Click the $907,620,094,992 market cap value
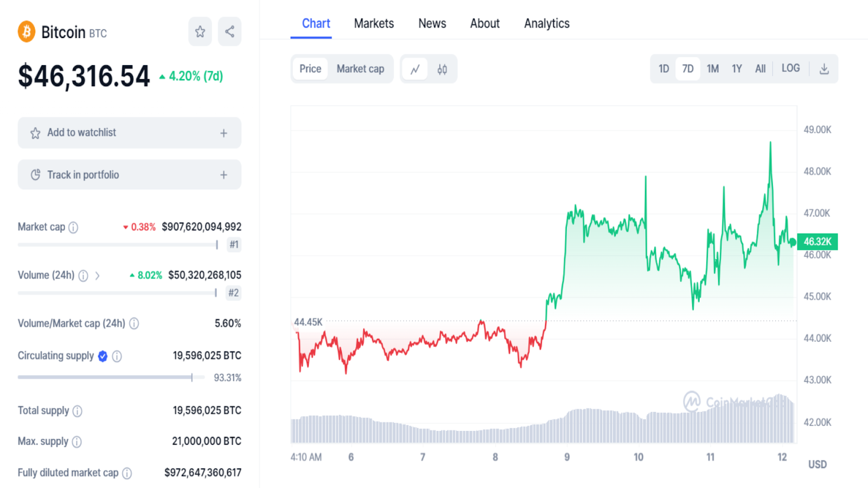This screenshot has width=868, height=488. pos(201,227)
